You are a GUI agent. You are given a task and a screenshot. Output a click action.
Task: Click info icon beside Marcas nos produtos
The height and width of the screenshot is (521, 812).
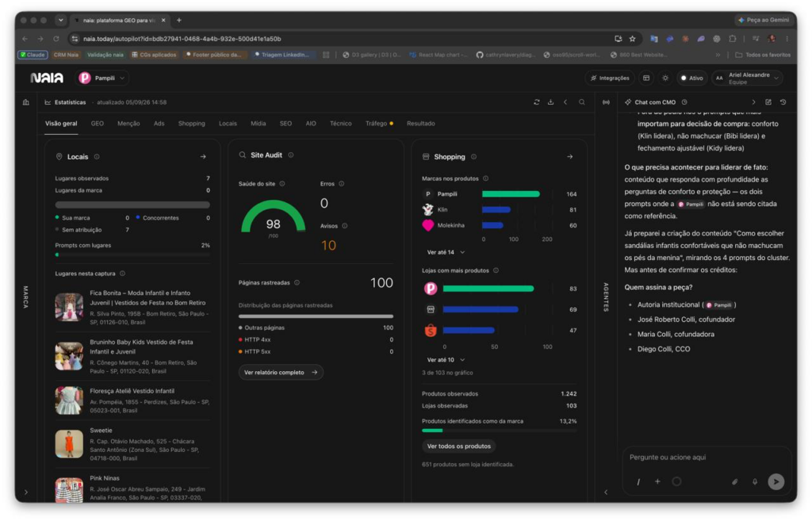(x=486, y=178)
